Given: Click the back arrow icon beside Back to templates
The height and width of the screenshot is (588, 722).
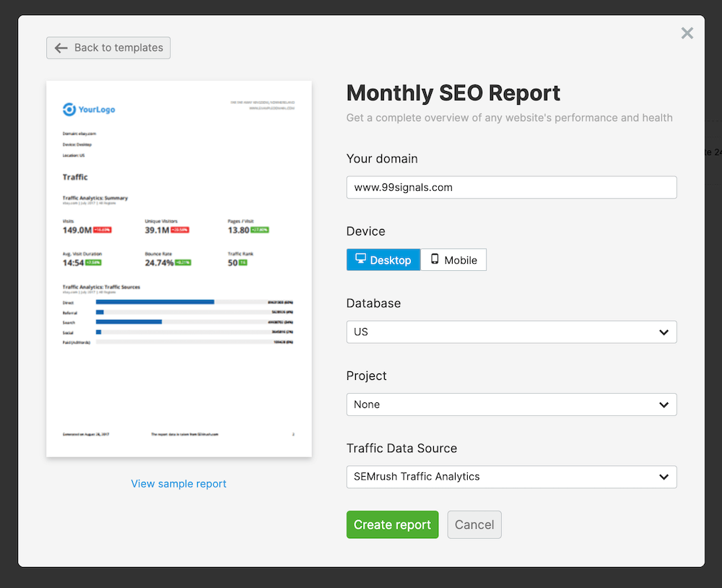Looking at the screenshot, I should (x=61, y=48).
